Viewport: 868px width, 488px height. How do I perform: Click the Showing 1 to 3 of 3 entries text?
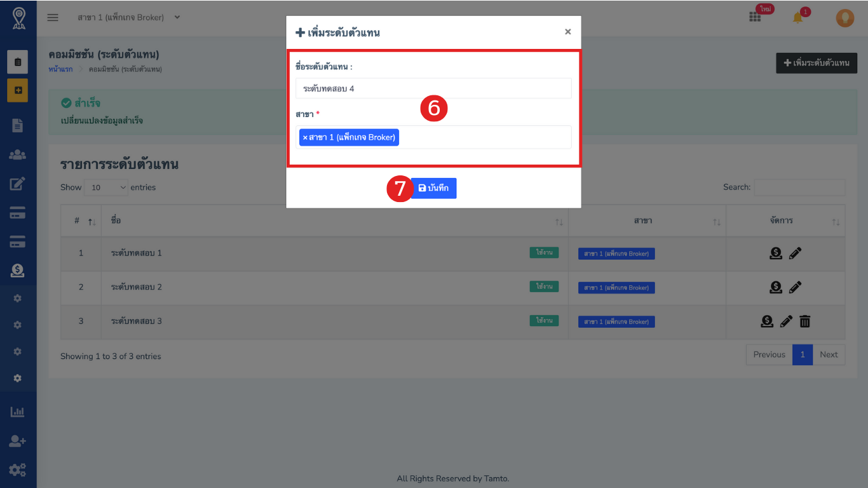pos(111,356)
